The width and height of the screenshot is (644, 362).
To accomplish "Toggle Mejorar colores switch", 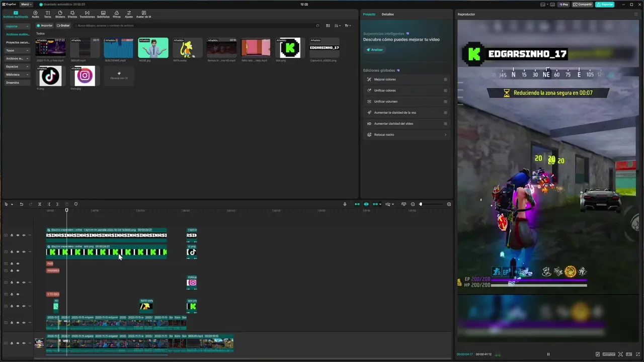I will (445, 79).
